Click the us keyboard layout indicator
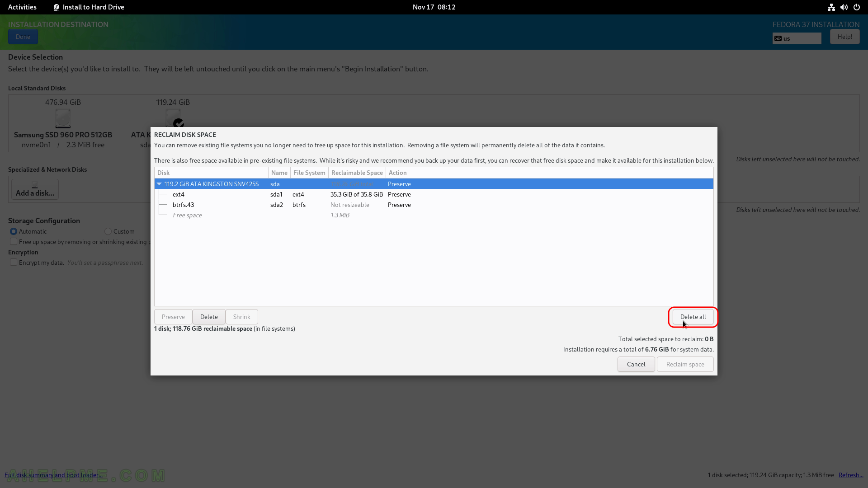The width and height of the screenshot is (868, 488). [797, 38]
